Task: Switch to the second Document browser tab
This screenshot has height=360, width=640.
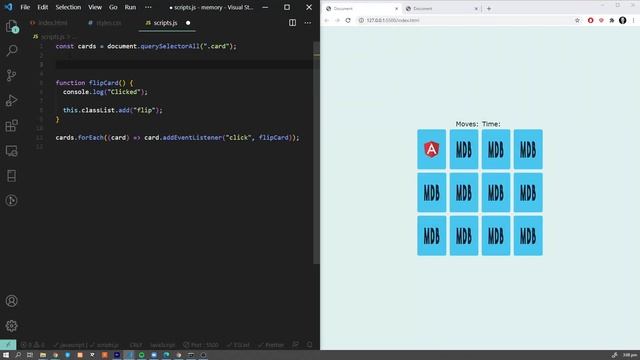Action: [442, 9]
